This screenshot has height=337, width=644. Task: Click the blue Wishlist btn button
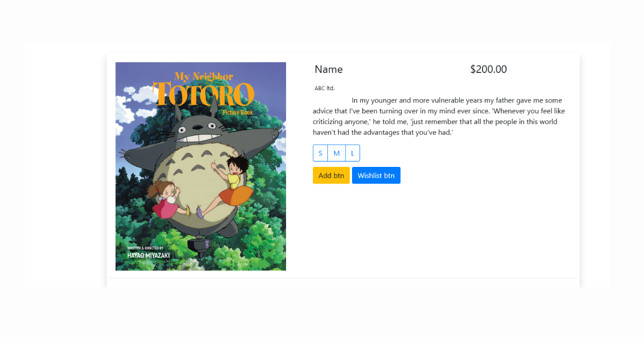376,175
